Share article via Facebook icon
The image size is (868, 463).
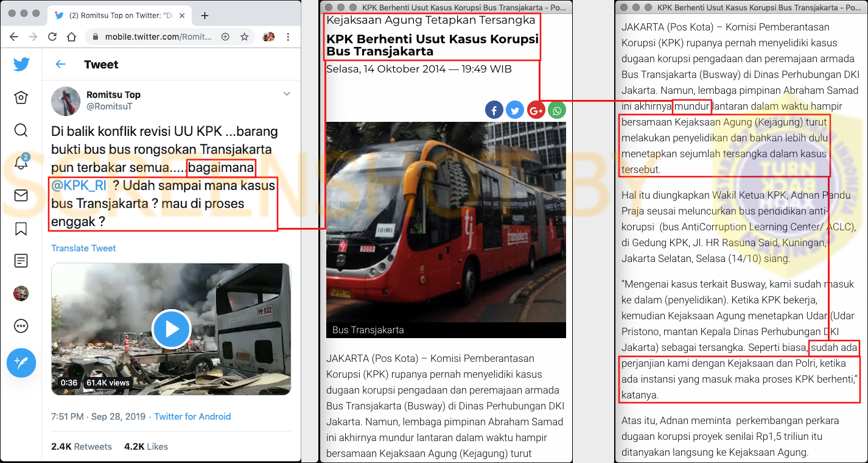(494, 110)
